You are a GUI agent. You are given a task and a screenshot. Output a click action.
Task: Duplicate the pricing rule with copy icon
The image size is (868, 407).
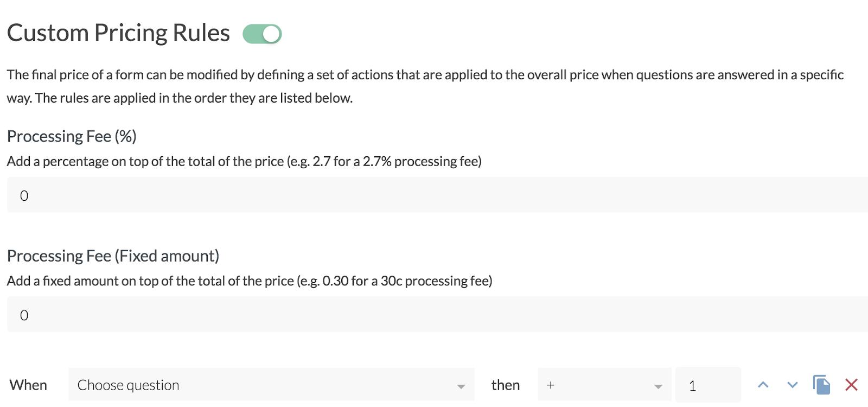(821, 385)
